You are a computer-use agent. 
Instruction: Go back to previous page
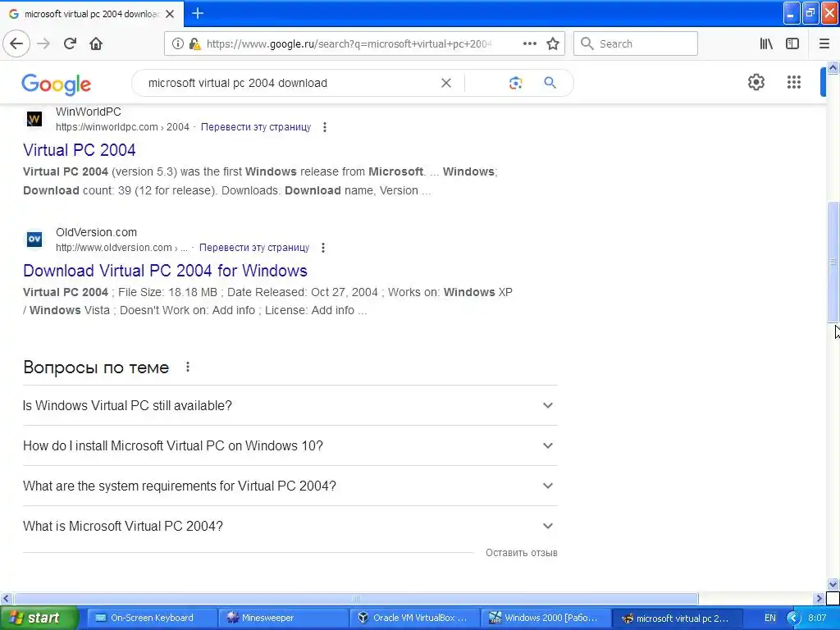click(x=16, y=43)
